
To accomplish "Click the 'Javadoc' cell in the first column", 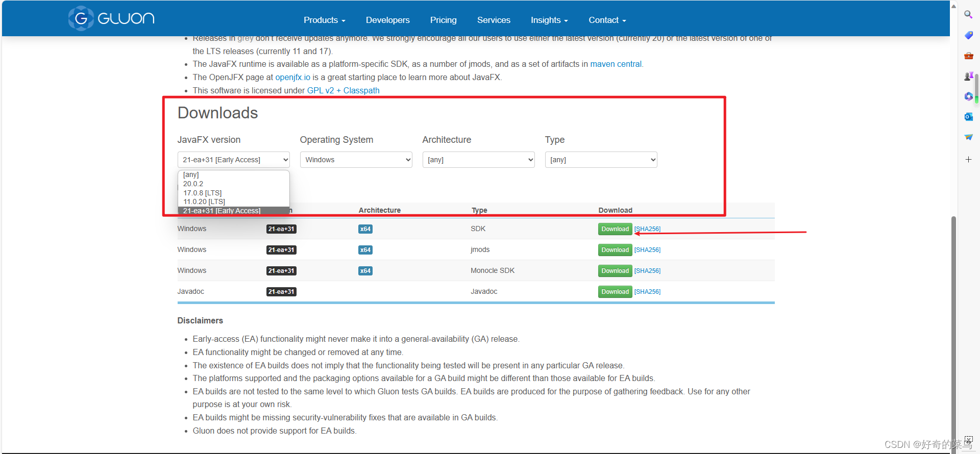I will point(191,292).
